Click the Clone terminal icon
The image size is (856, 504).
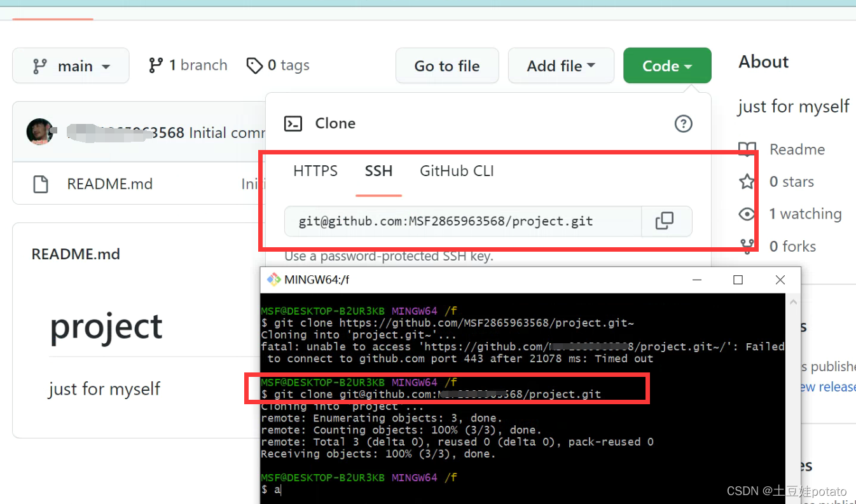(293, 123)
